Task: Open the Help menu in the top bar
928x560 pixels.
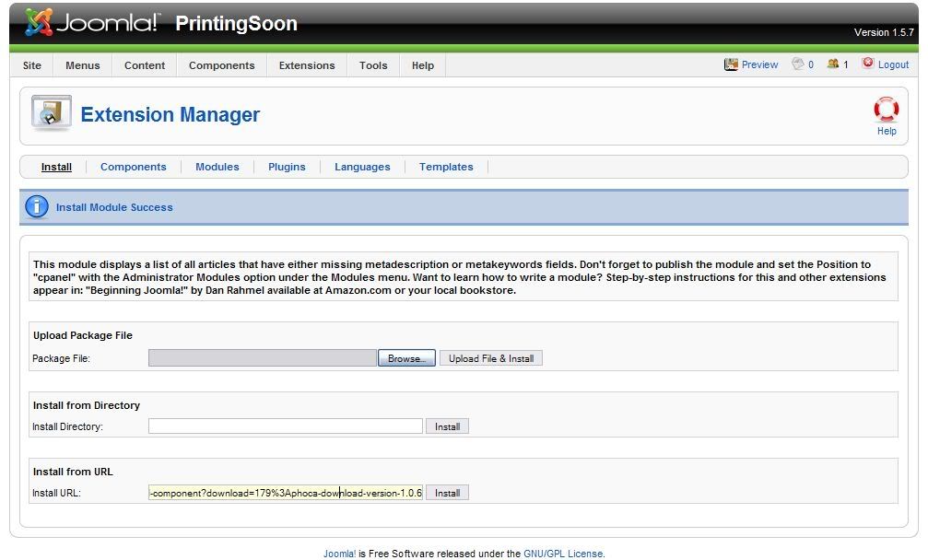Action: (x=423, y=65)
